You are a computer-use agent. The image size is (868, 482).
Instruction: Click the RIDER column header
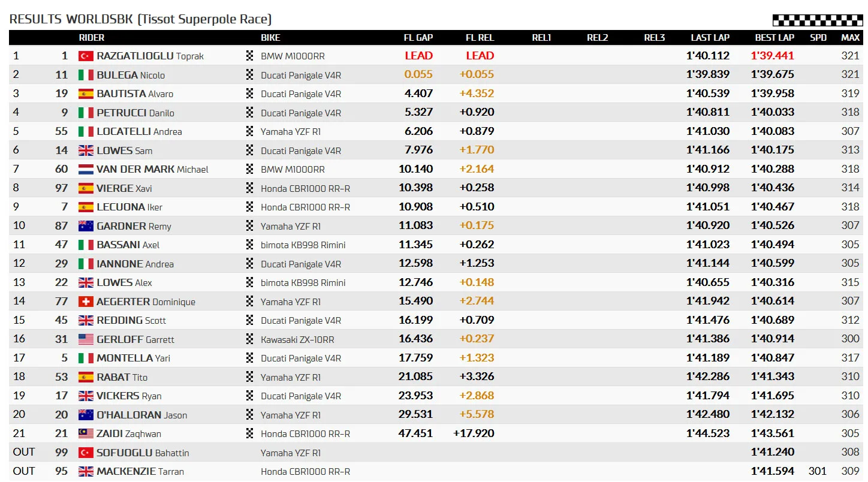(92, 37)
